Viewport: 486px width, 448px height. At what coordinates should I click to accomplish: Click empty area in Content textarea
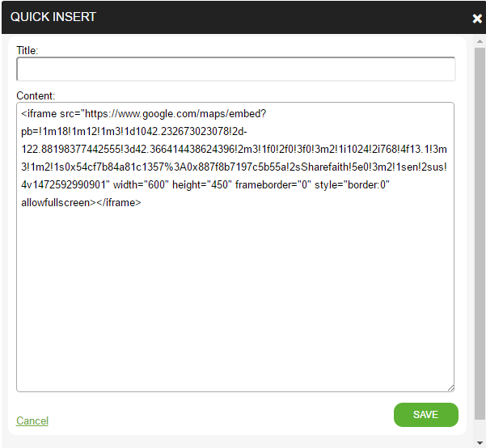click(235, 294)
